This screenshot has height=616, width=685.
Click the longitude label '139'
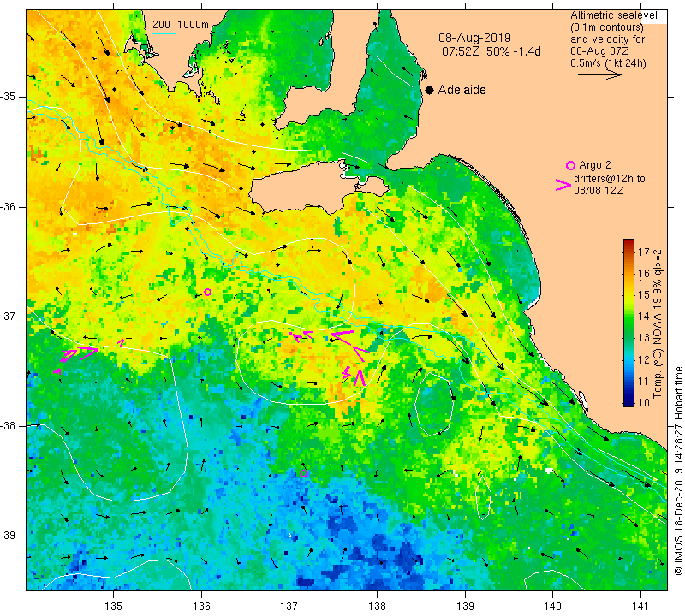point(465,606)
